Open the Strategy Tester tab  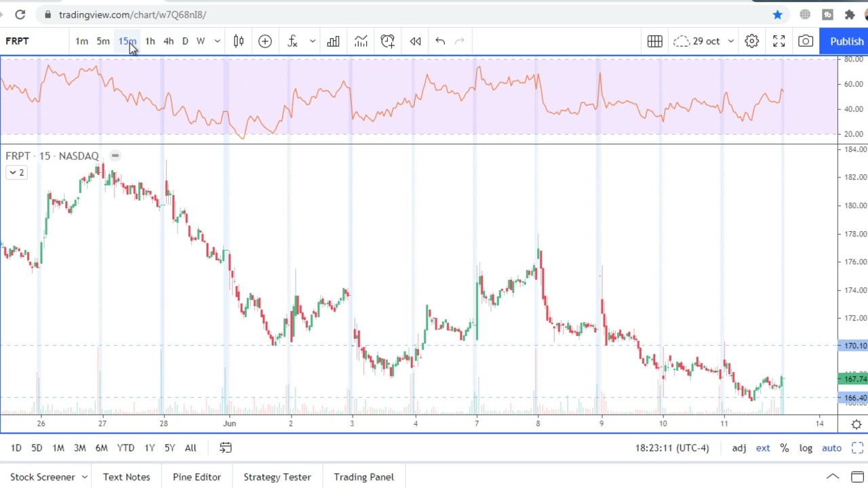click(x=277, y=477)
